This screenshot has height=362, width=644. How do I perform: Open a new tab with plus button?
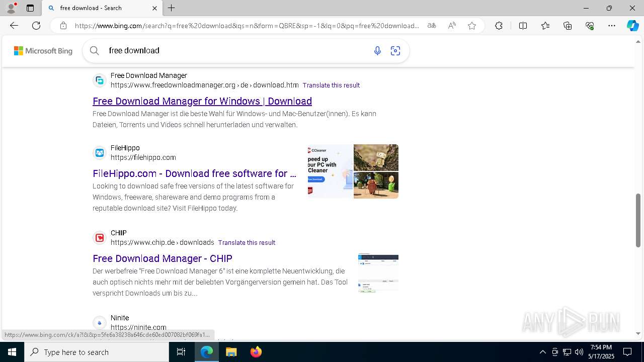(x=172, y=8)
